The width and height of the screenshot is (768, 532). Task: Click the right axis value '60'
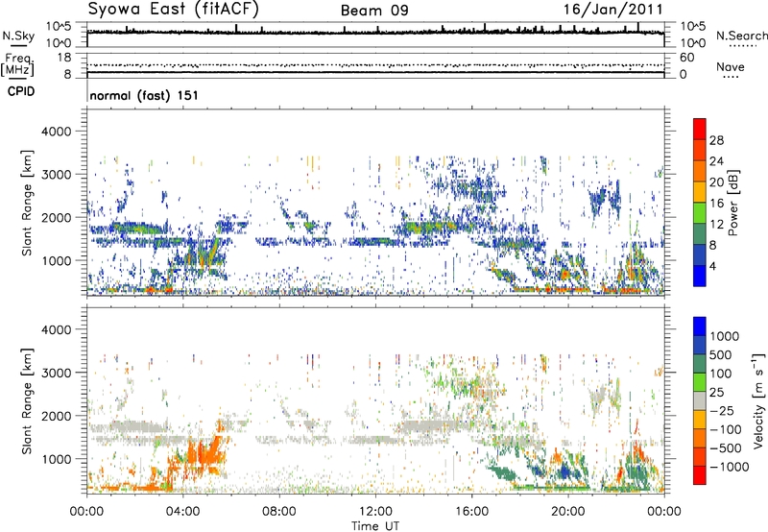click(x=686, y=58)
